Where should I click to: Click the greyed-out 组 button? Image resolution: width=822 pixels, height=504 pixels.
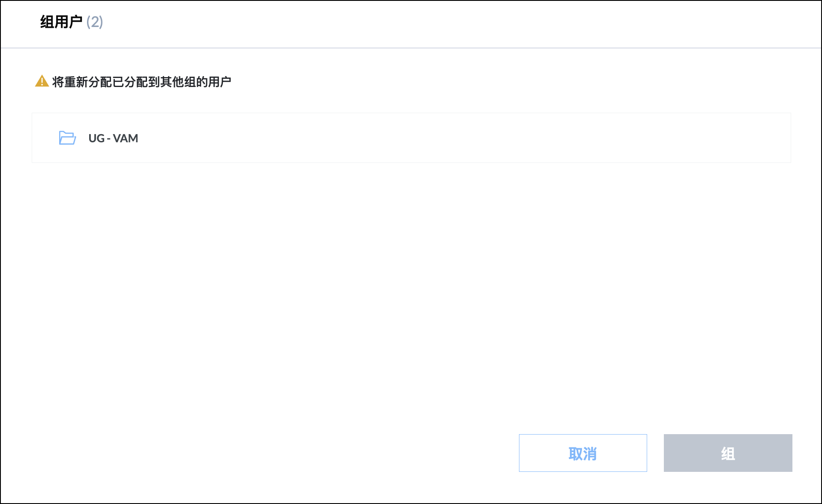[x=728, y=453]
